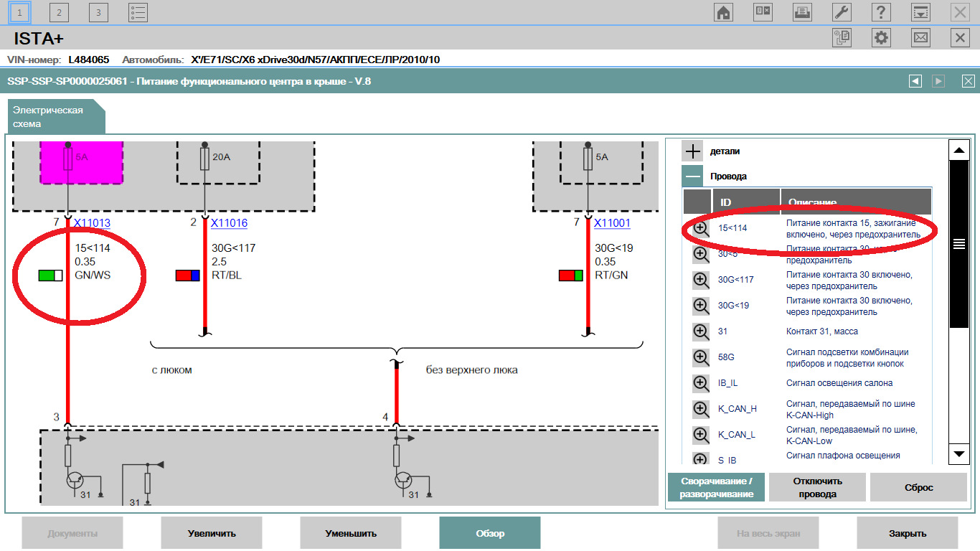The image size is (980, 551).
Task: Click Сворачивание / разворачивание button
Action: coord(716,488)
